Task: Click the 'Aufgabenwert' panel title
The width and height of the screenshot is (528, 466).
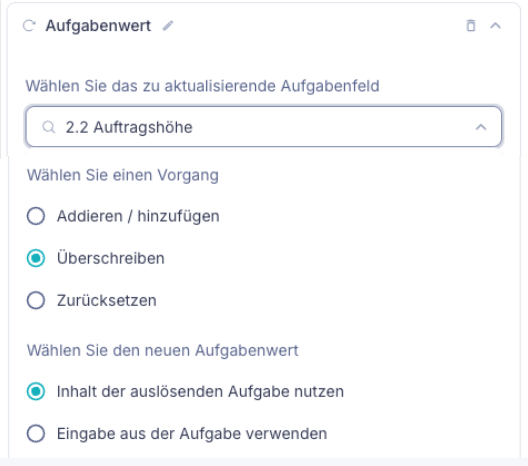Action: click(98, 26)
